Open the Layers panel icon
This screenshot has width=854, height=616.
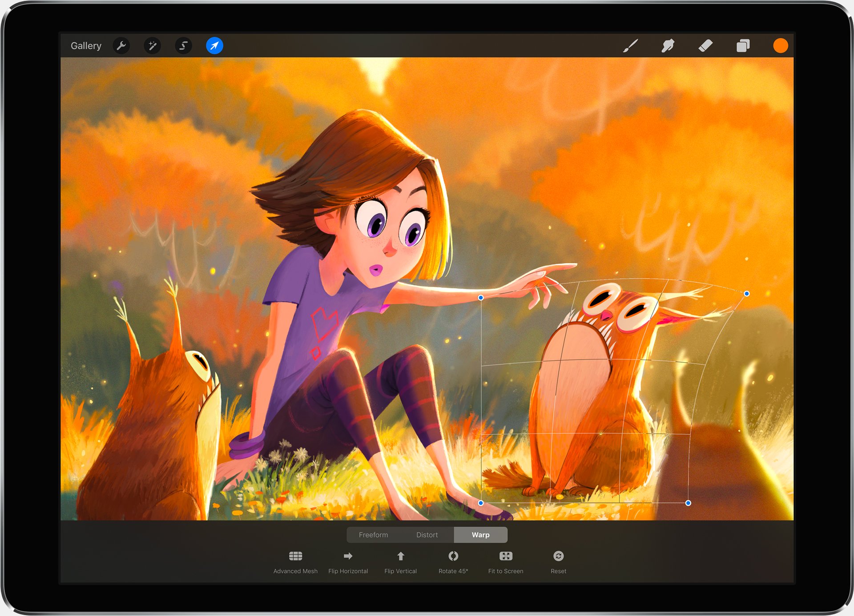click(x=743, y=46)
